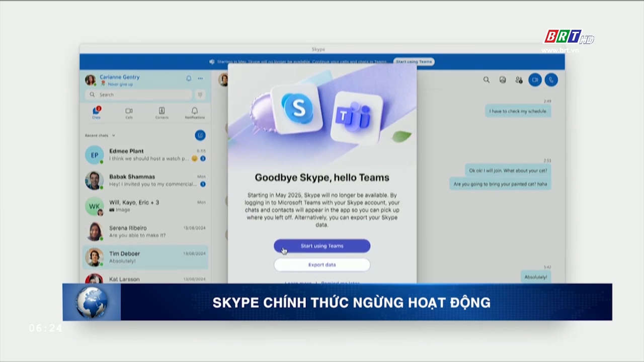Switch to the Contacts tab
Viewport: 644px width, 362px height.
(162, 113)
